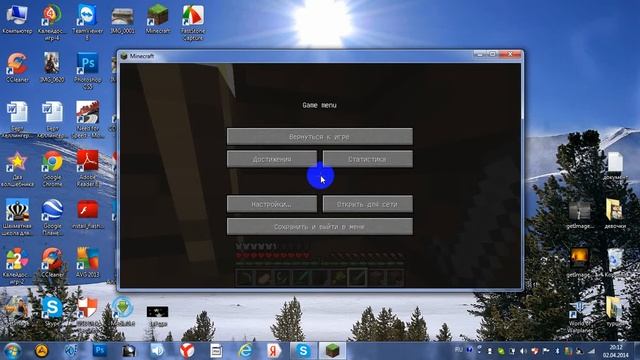Open Yandex Browser from the taskbar
Image resolution: width=640 pixels, height=360 pixels.
(187, 351)
